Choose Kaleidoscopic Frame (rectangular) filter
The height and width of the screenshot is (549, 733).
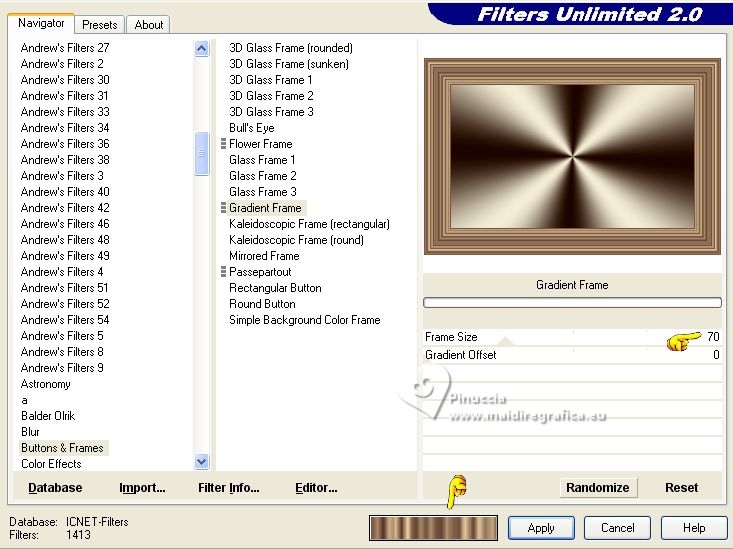[x=309, y=224]
